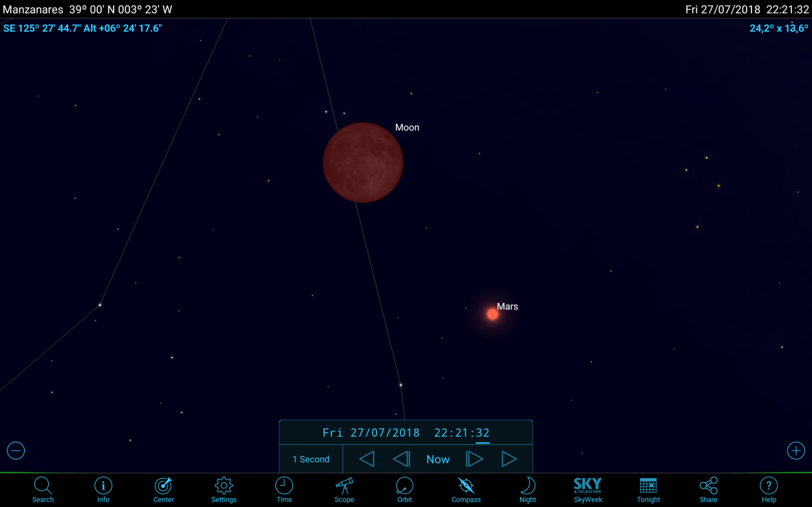
Task: Select the Moon label
Action: pyautogui.click(x=407, y=127)
